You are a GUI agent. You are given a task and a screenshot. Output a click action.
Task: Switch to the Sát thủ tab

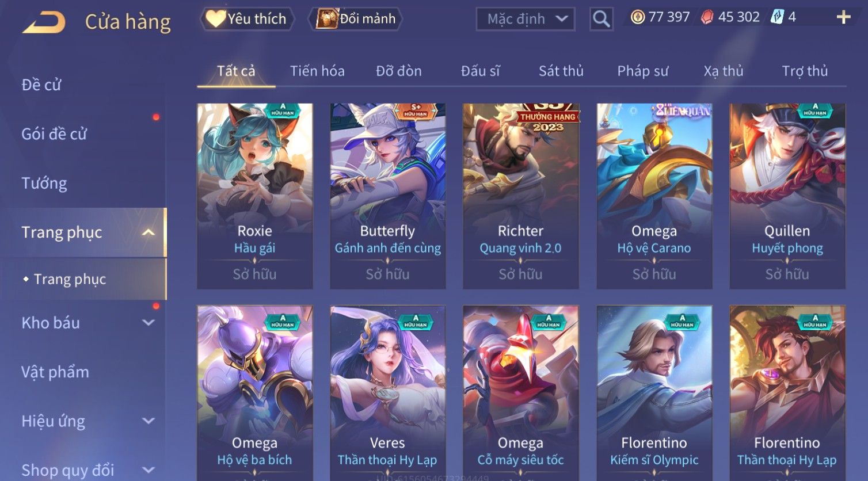coord(561,71)
